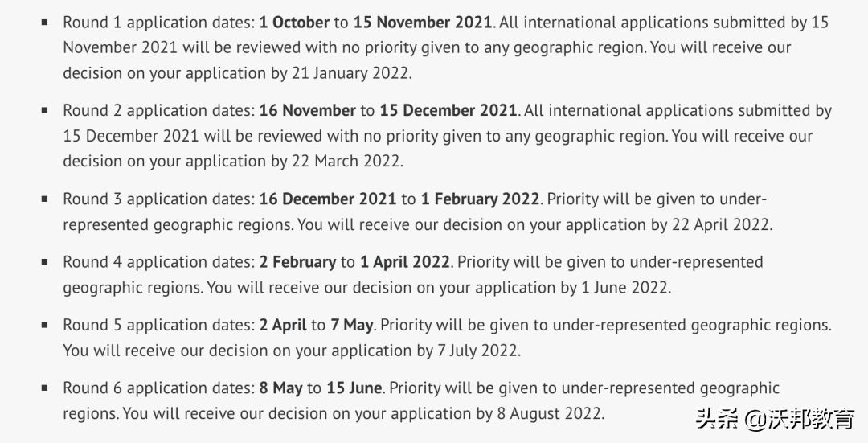The height and width of the screenshot is (443, 868).
Task: Click the bold "16 November" start date
Action: tap(307, 110)
